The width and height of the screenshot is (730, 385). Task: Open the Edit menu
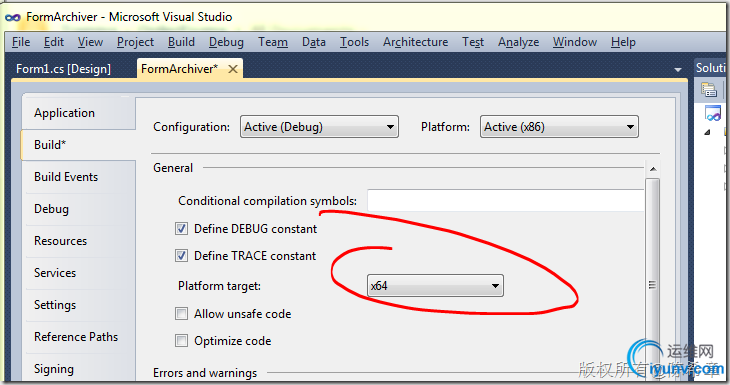[54, 42]
